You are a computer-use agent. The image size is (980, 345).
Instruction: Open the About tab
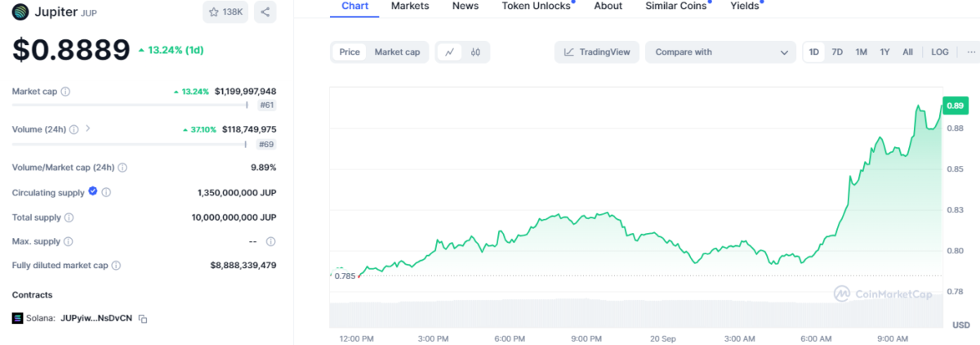click(608, 6)
